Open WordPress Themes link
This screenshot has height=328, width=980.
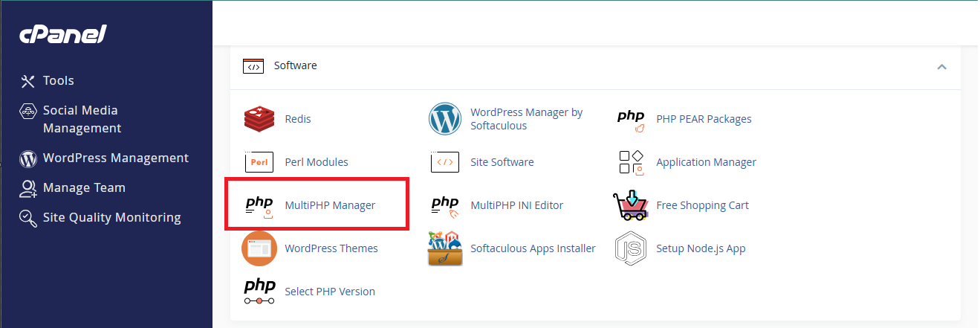click(x=331, y=248)
